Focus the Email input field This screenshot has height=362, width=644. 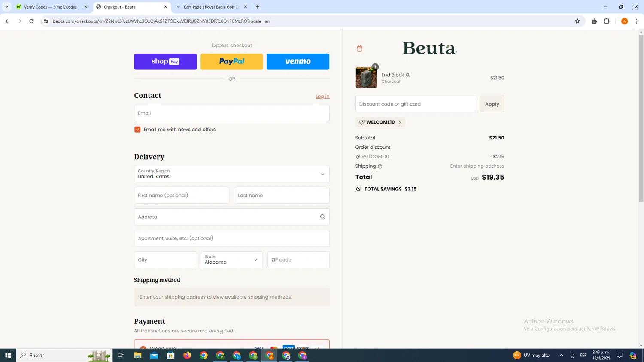232,113
